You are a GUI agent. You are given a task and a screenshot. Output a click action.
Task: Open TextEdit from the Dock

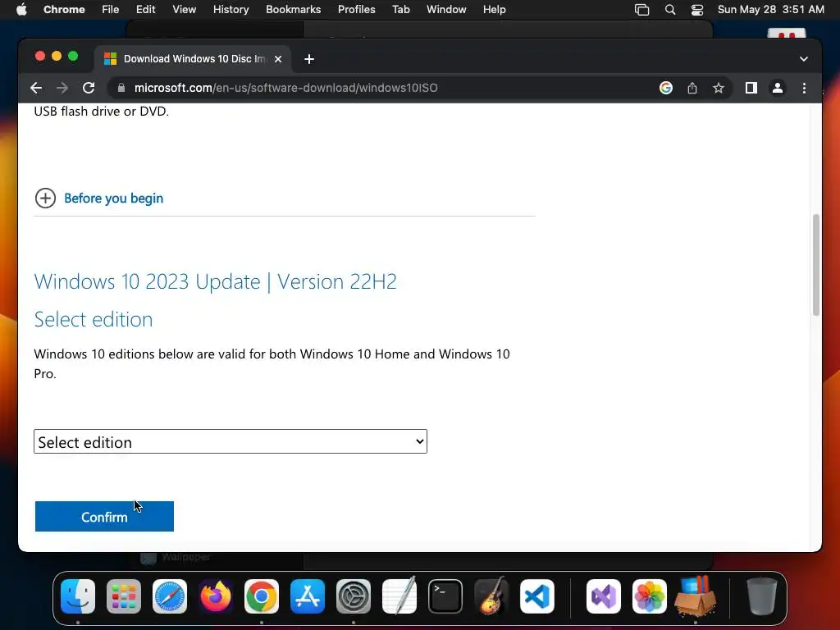tap(399, 596)
